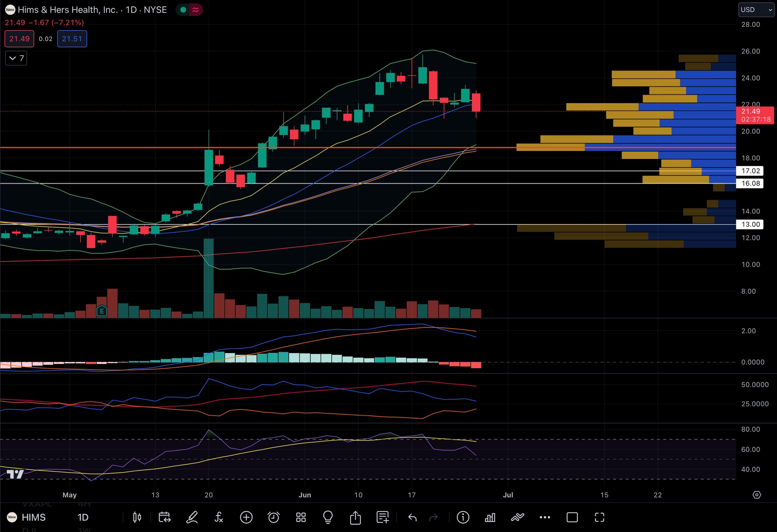Expand the collapsed indicators legend showing 7
Screen dimensions: 777x532
pos(16,58)
